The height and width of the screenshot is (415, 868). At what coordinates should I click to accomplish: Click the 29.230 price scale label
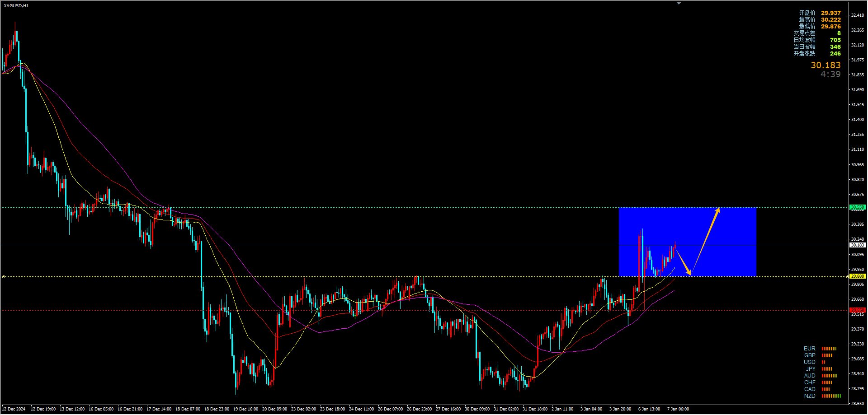[x=857, y=344]
